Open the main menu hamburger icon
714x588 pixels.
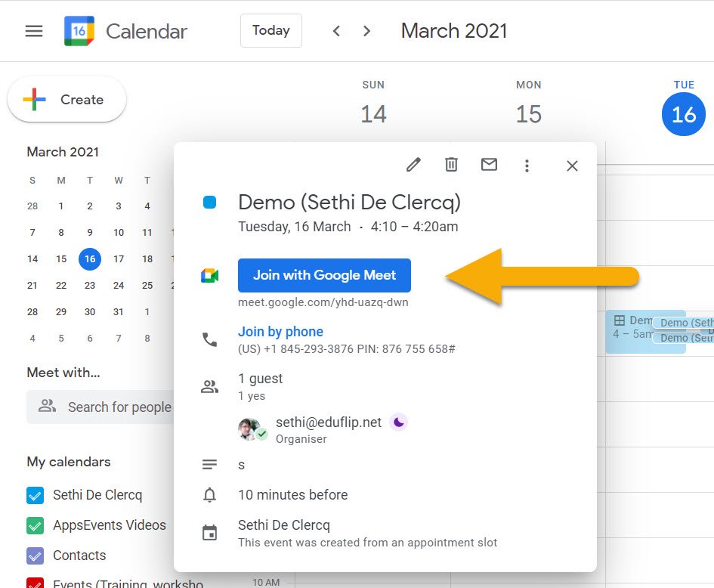[x=34, y=31]
